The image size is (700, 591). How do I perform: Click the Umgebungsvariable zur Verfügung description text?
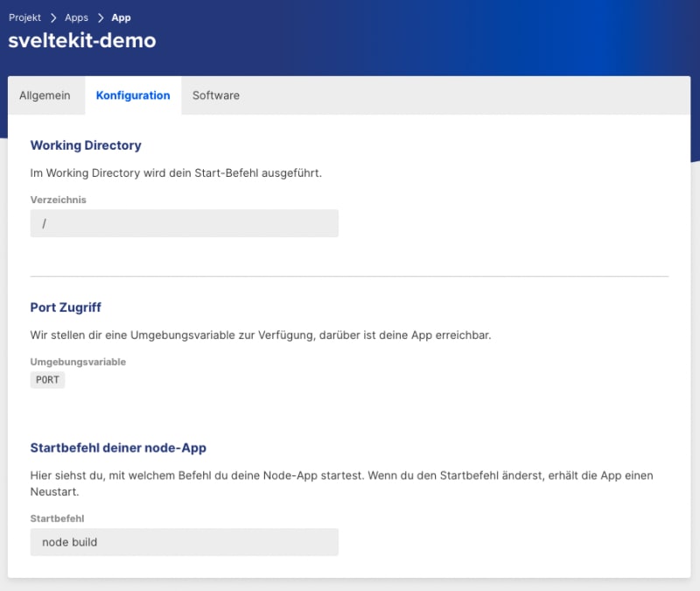[261, 335]
